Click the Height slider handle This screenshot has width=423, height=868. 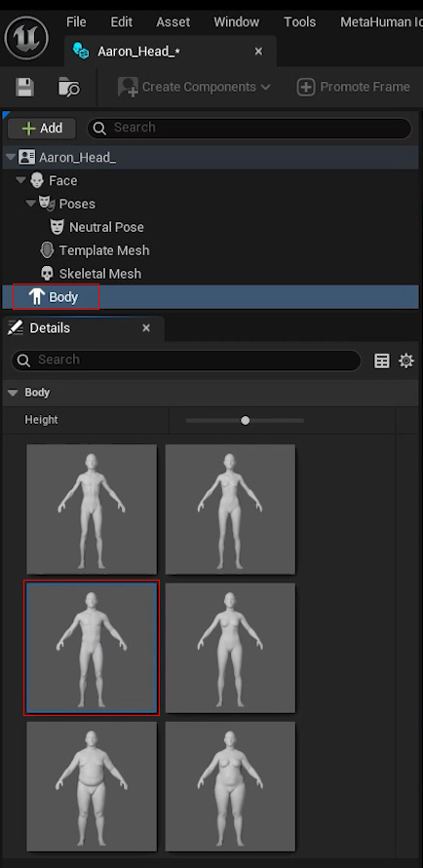pyautogui.click(x=246, y=421)
